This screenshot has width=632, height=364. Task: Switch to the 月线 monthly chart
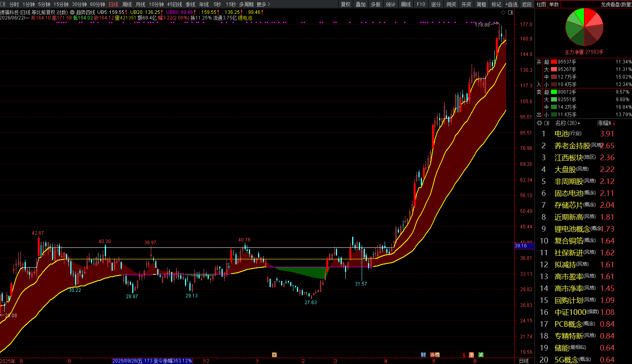point(141,4)
